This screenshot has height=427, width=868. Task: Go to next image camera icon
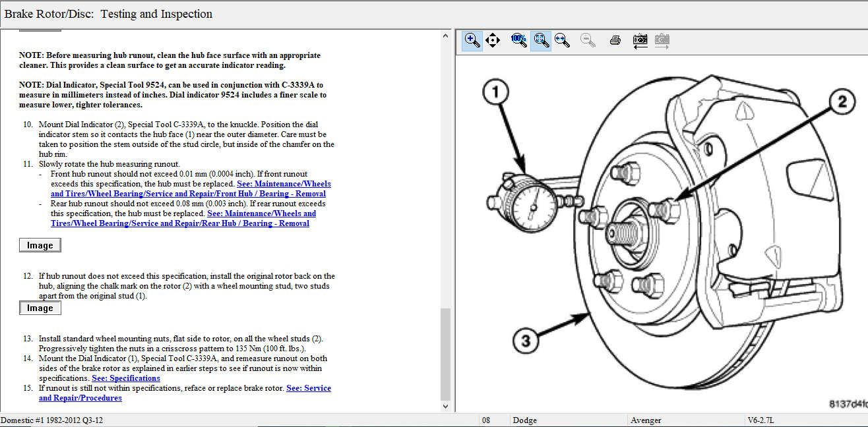click(662, 40)
